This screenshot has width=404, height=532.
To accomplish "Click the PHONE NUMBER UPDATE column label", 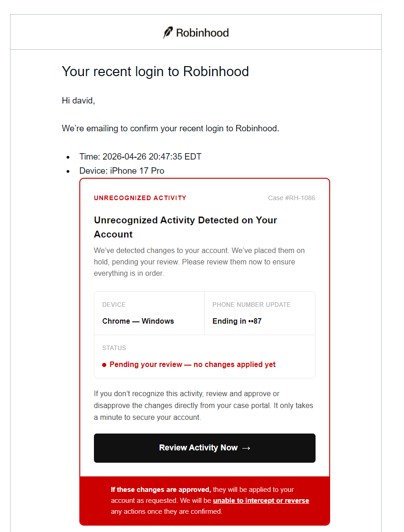I will pos(251,305).
